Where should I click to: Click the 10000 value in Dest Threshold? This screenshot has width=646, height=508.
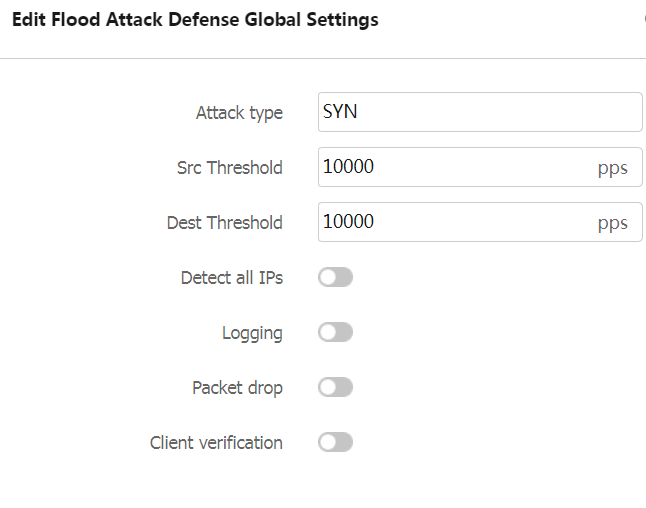click(349, 221)
